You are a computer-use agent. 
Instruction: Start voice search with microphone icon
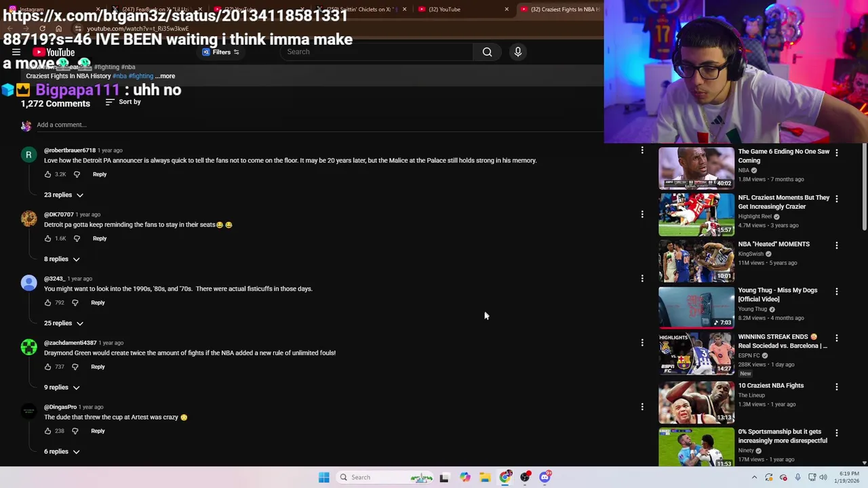[x=517, y=52]
